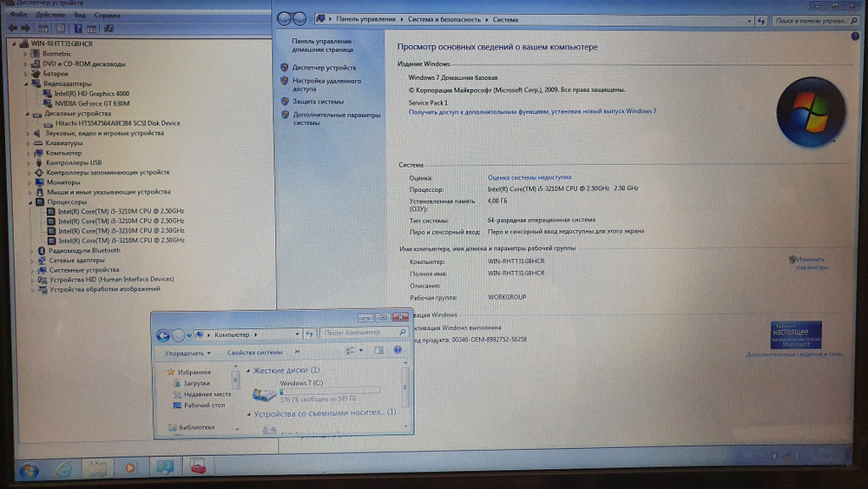
Task: Open the Действие menu in Device Manager
Action: pos(50,15)
